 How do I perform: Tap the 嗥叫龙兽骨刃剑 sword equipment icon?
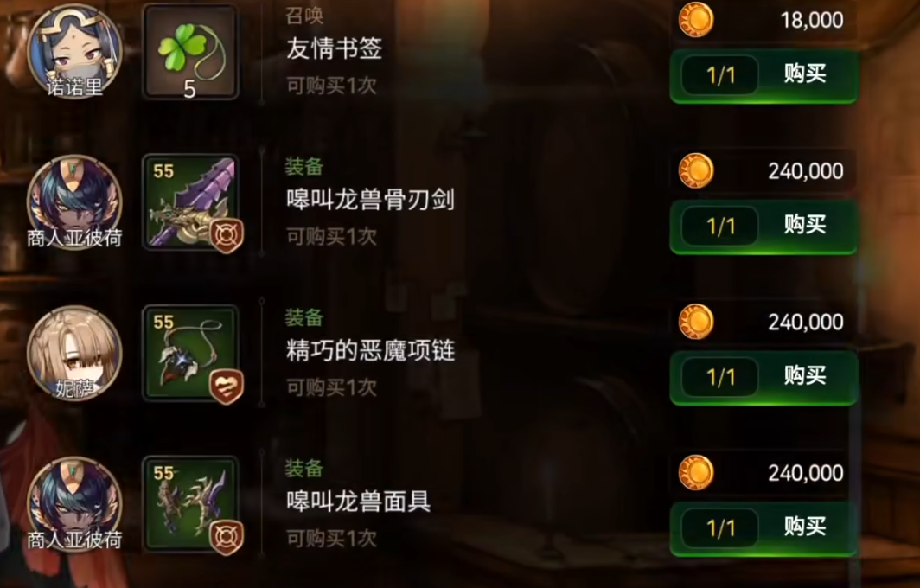191,202
